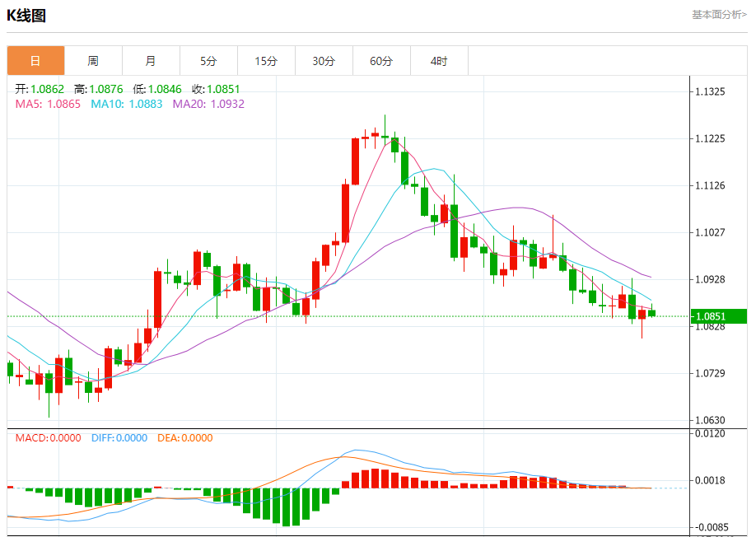The image size is (756, 537).
Task: Open the 5分 interval tab
Action: 208,61
